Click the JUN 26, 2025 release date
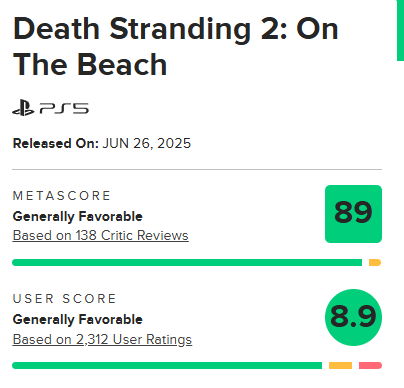The image size is (404, 388). point(147,143)
